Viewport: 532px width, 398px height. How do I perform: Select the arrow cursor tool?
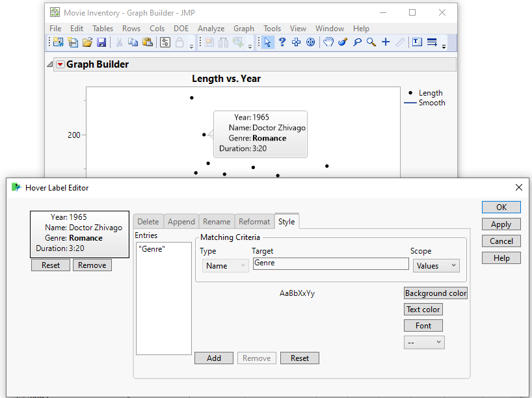point(267,42)
